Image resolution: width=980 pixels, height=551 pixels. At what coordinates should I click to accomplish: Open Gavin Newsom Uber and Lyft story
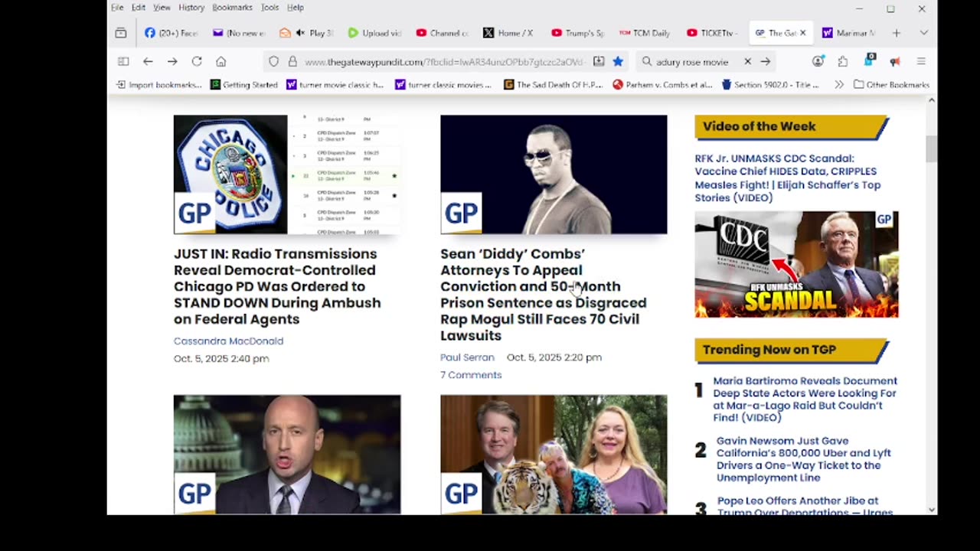804,459
